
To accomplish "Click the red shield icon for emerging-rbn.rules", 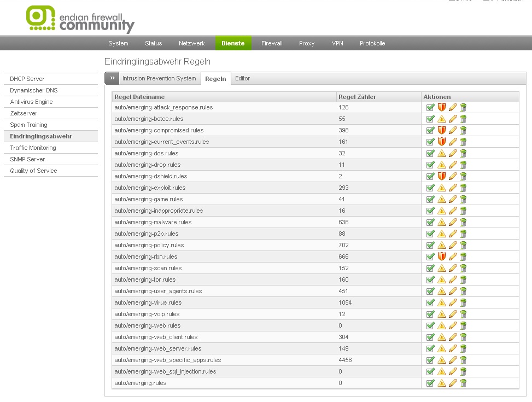I will (442, 257).
